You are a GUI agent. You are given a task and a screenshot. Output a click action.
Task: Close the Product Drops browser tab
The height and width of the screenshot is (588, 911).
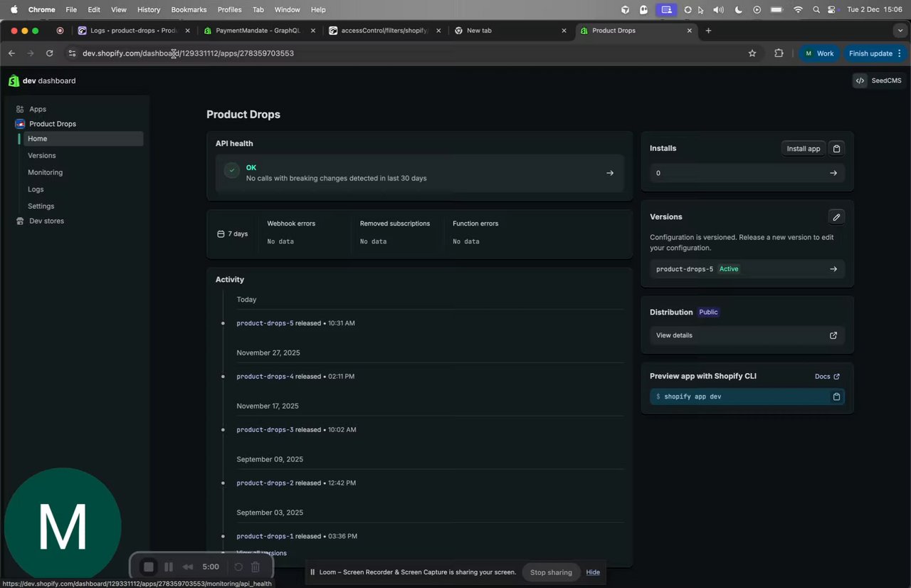(x=689, y=31)
